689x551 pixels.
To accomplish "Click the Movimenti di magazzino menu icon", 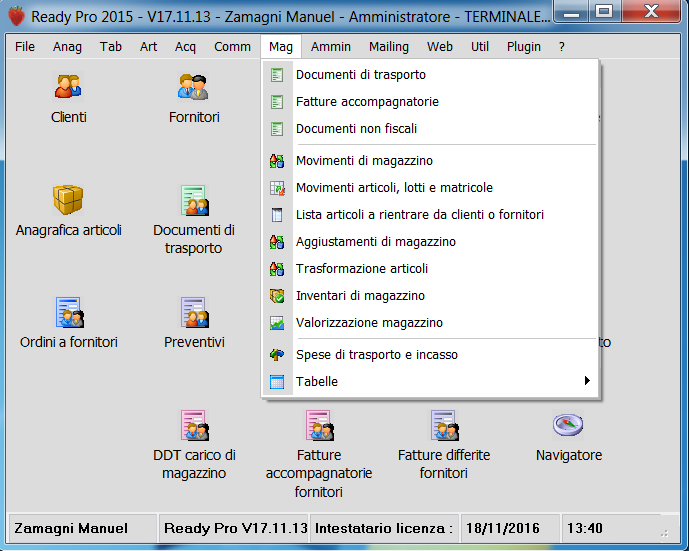I will point(277,161).
